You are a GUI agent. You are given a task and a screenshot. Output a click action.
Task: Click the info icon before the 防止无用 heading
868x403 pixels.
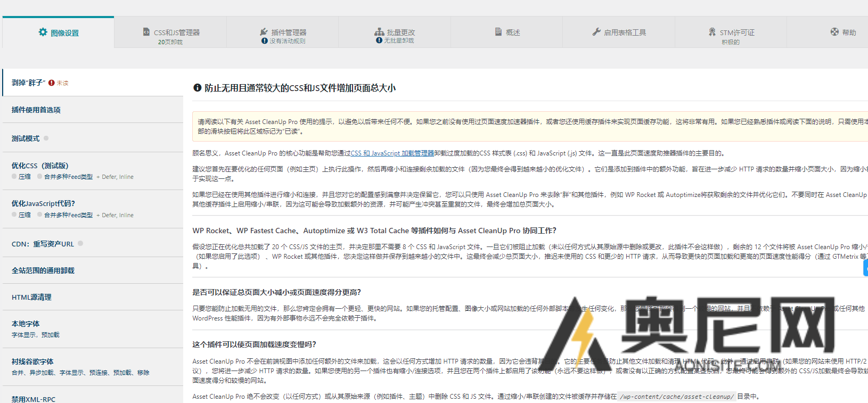pos(197,88)
